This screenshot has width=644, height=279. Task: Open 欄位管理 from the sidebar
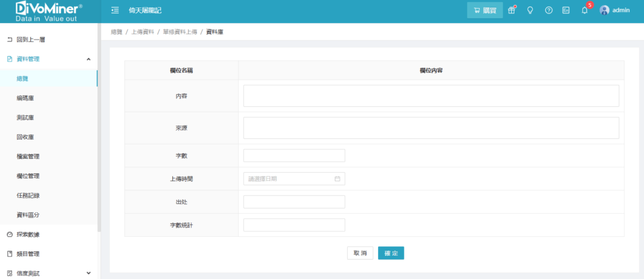[x=28, y=176]
